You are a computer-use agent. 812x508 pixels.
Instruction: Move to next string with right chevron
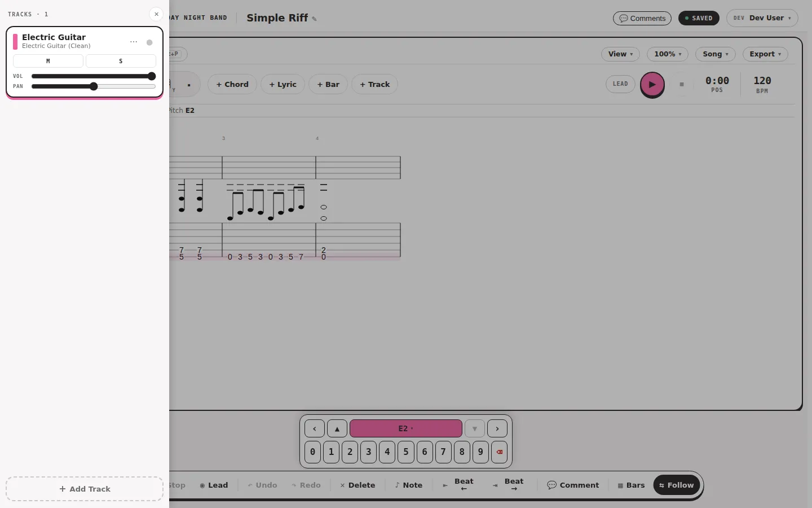pos(497,428)
